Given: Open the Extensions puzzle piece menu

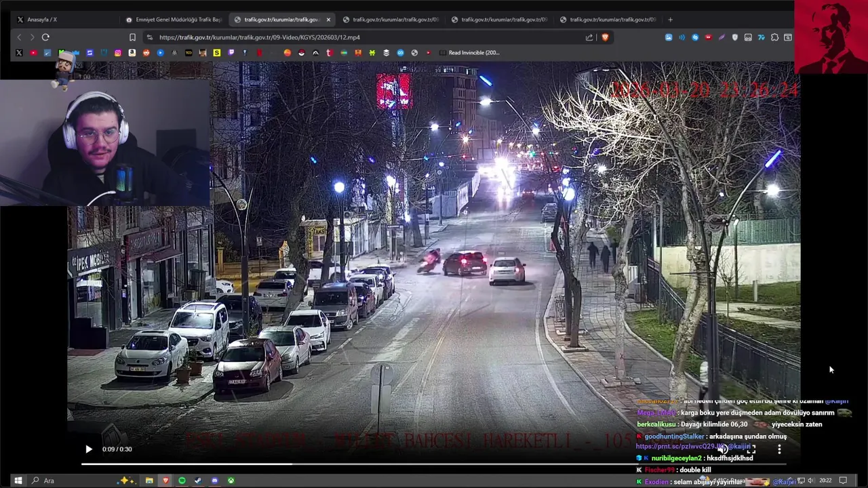Looking at the screenshot, I should (x=774, y=37).
